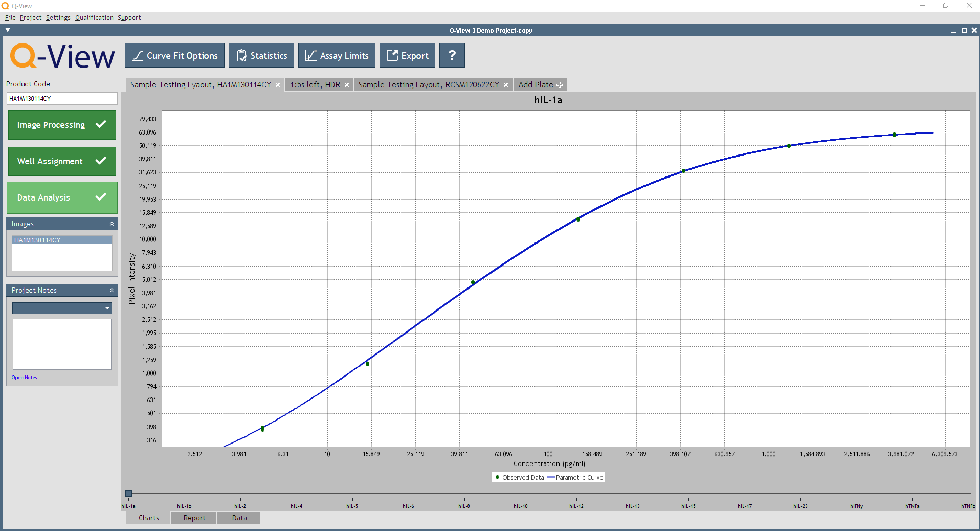Switch to the Report tab
This screenshot has width=980, height=531.
click(x=194, y=518)
